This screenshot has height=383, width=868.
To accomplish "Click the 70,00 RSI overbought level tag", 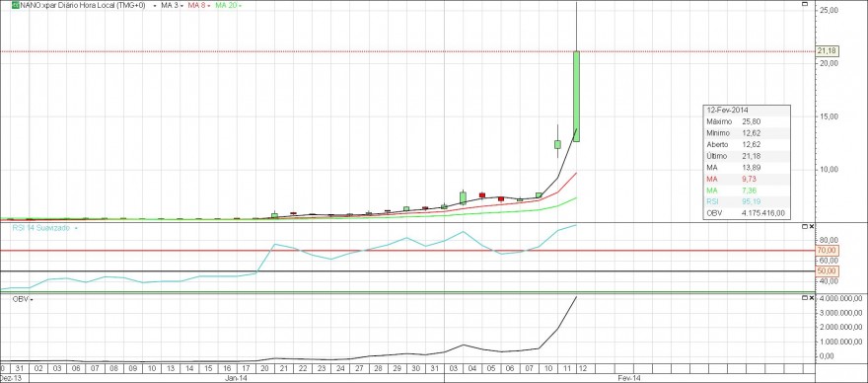I will click(x=827, y=251).
